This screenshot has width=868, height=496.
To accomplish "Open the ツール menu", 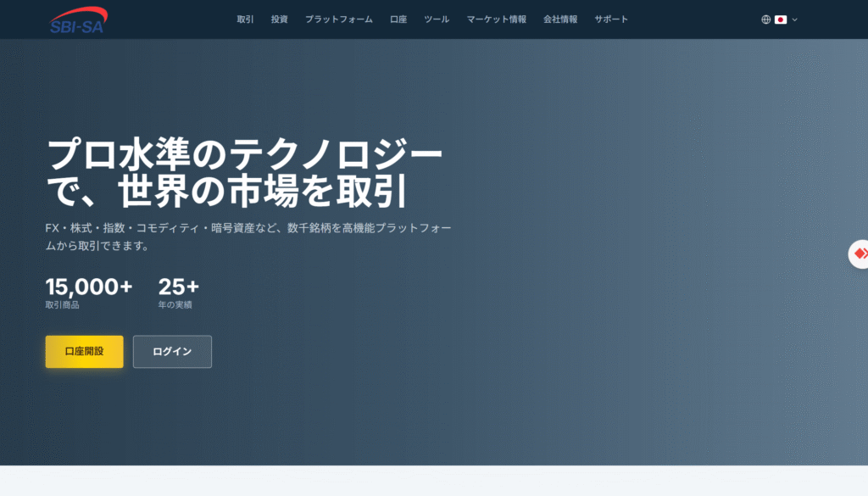I will tap(437, 20).
